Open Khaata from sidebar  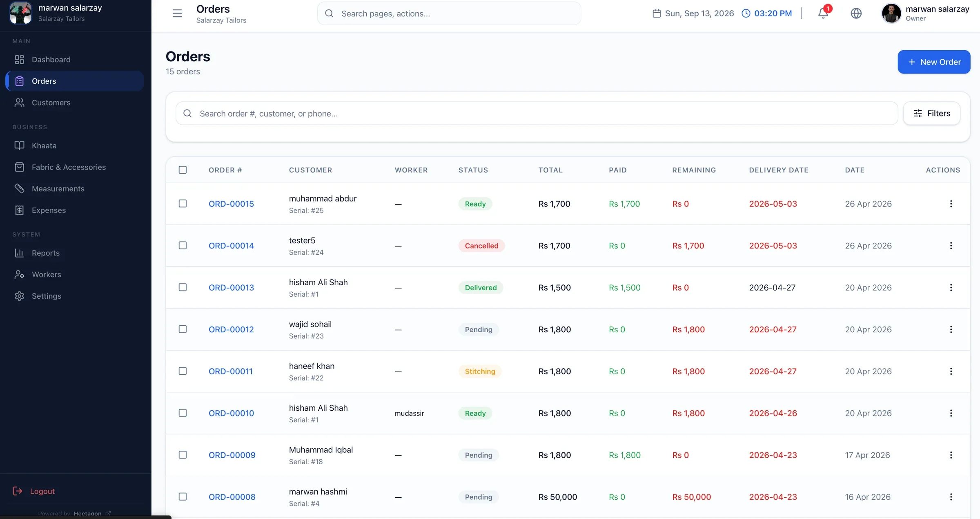pos(74,145)
